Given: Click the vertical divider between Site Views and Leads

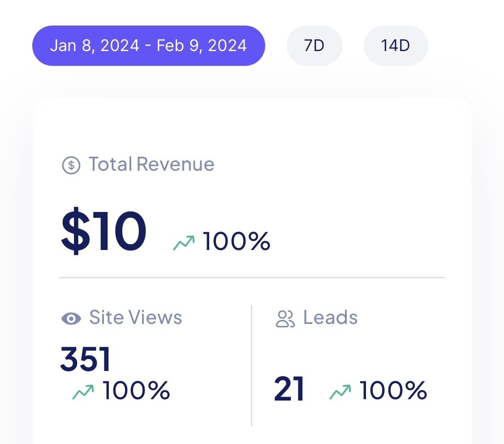Looking at the screenshot, I should click(251, 366).
